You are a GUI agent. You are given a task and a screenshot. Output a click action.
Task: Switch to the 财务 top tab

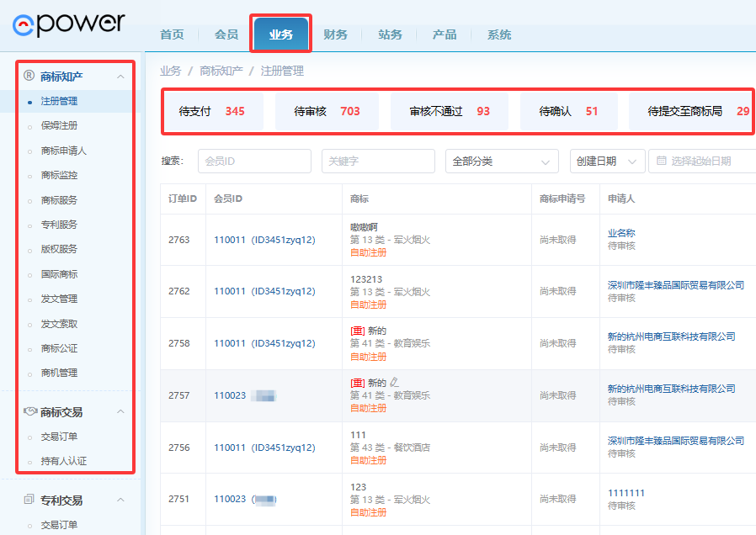pyautogui.click(x=335, y=34)
